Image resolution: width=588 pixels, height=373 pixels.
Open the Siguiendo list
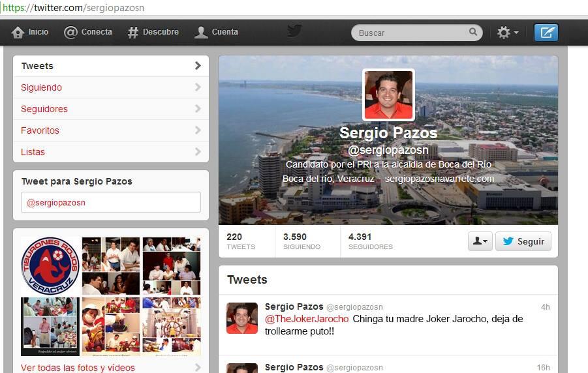[x=111, y=87]
